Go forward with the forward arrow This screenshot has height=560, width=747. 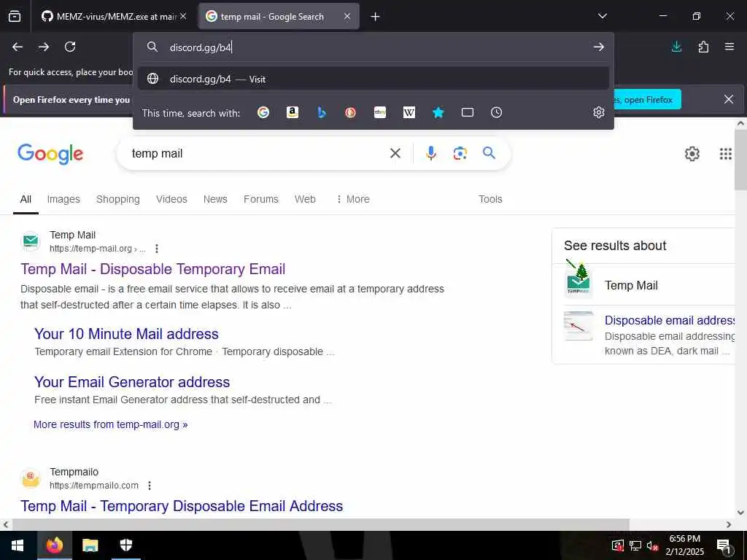pos(44,47)
